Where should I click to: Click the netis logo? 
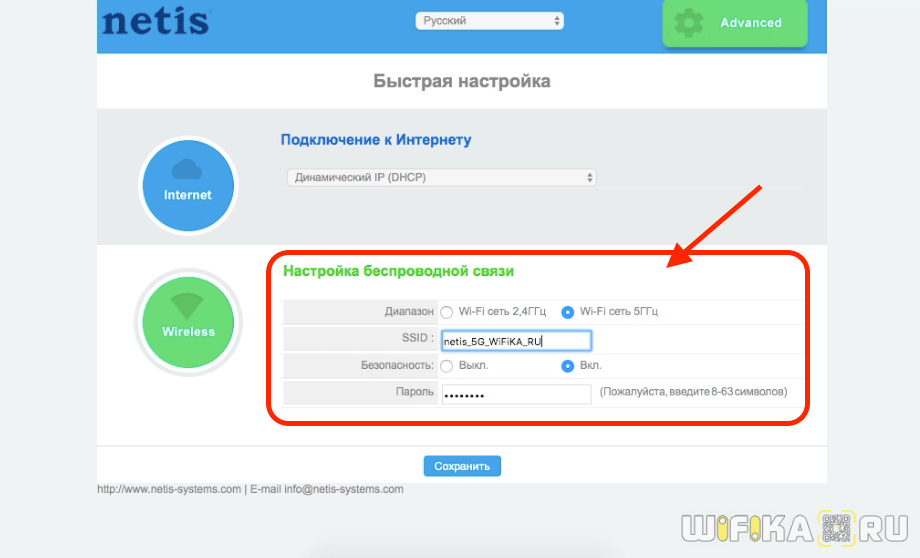(157, 22)
